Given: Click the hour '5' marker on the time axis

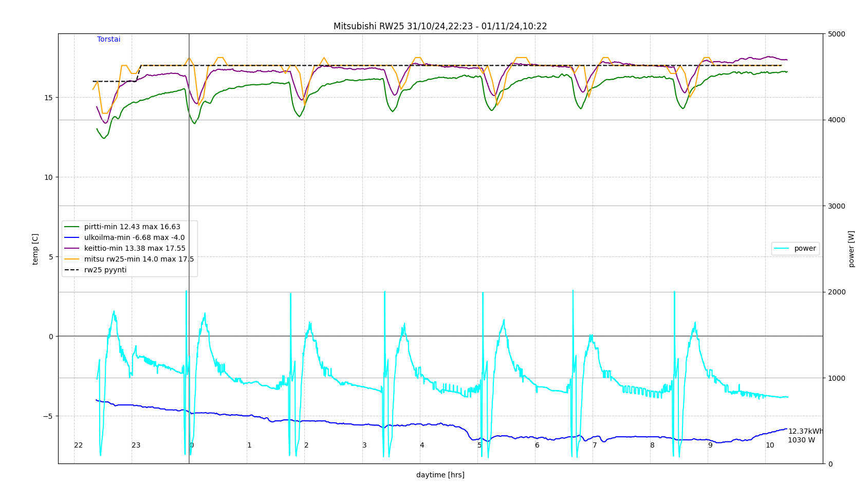Looking at the screenshot, I should (479, 446).
